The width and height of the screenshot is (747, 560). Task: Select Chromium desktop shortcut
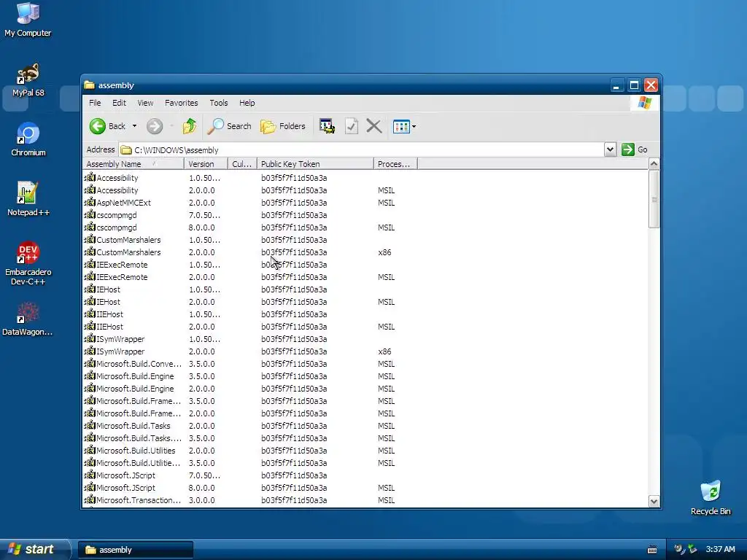(x=28, y=139)
